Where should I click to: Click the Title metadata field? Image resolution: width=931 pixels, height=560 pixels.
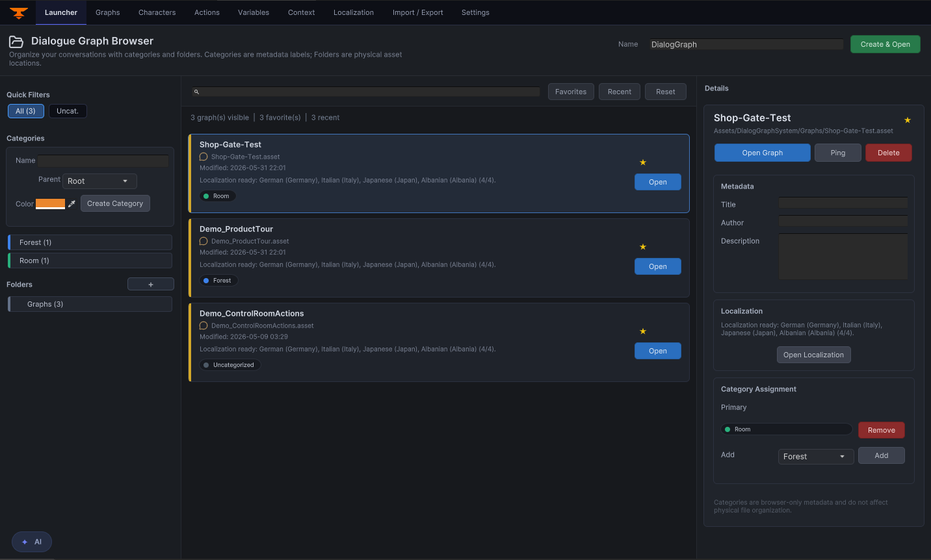(843, 204)
